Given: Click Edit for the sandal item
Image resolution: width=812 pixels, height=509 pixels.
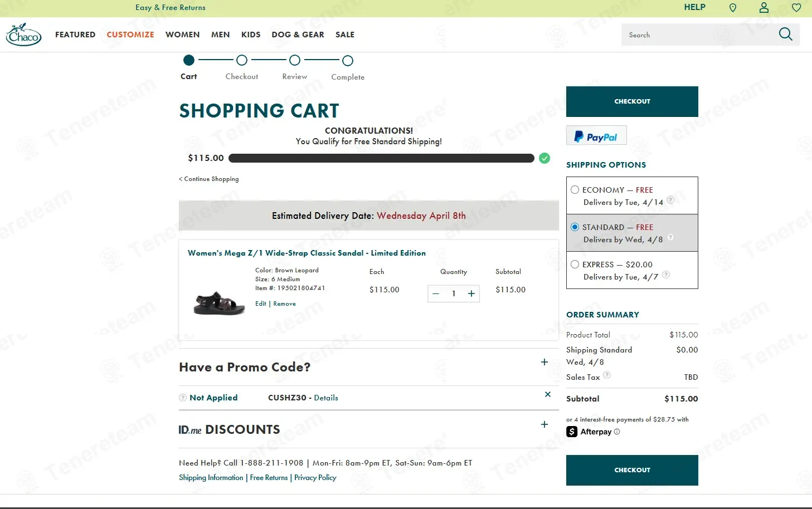Looking at the screenshot, I should (x=260, y=304).
